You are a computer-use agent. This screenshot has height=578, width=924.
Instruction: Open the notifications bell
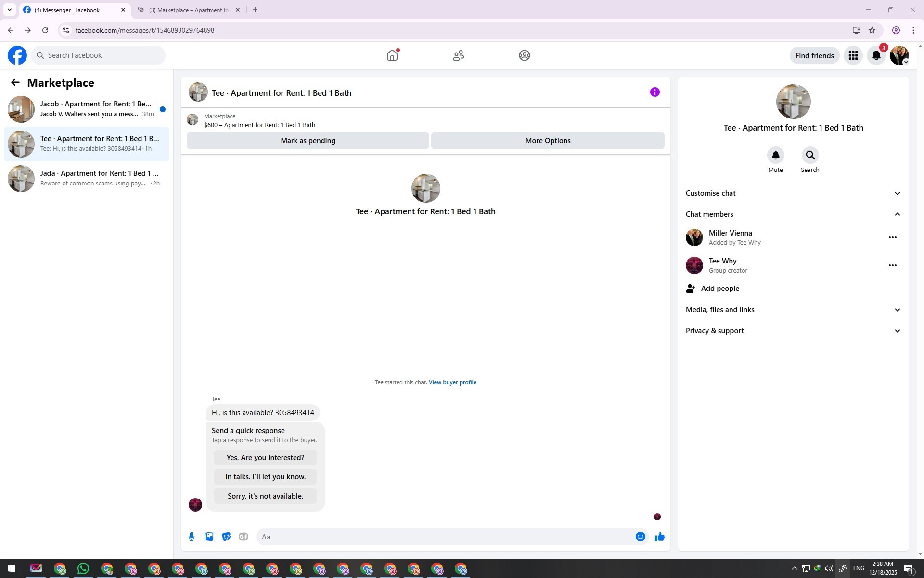[876, 55]
